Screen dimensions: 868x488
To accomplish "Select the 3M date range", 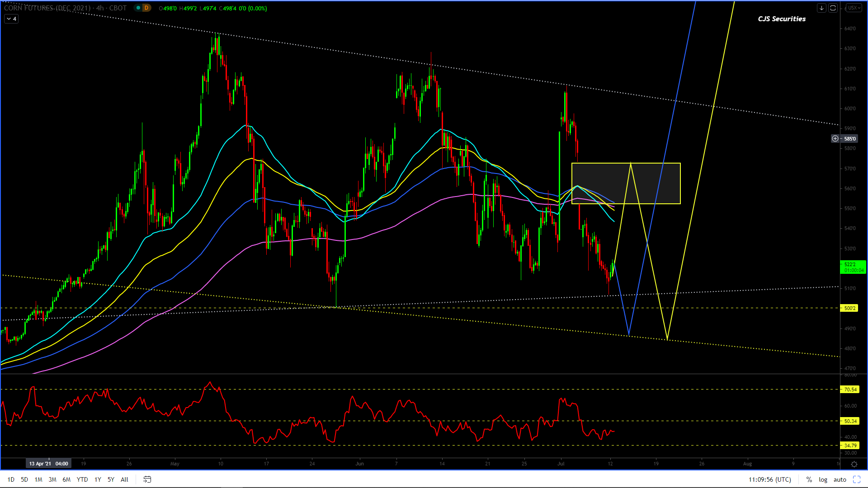I will [52, 479].
